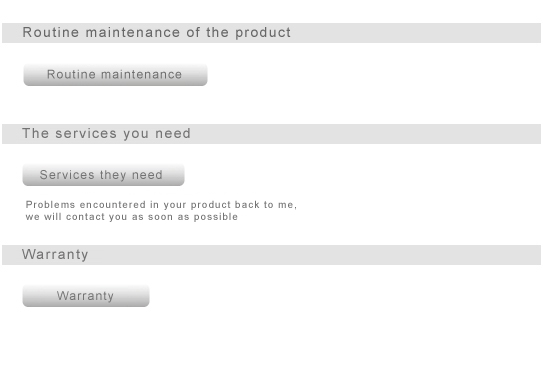This screenshot has width=543, height=374.
Task: Select the Warranty button
Action: [86, 296]
